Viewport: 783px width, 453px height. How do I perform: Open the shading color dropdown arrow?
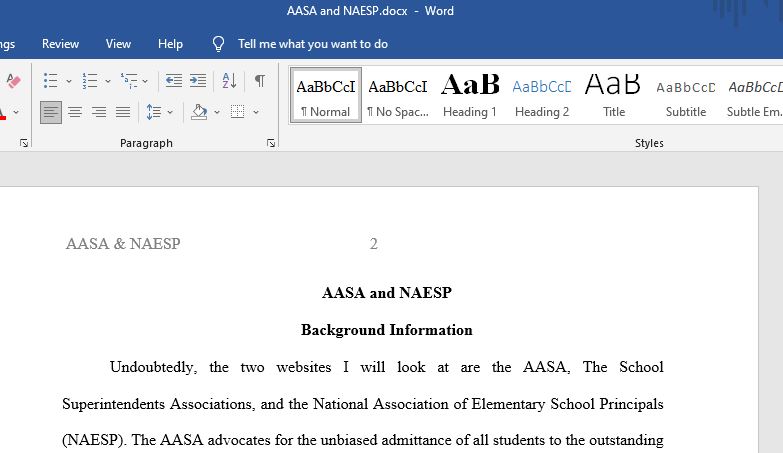tap(217, 112)
